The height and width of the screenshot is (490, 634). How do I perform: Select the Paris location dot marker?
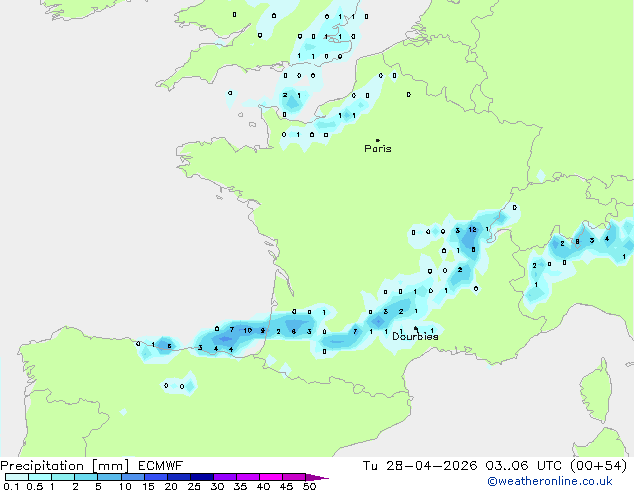click(378, 140)
